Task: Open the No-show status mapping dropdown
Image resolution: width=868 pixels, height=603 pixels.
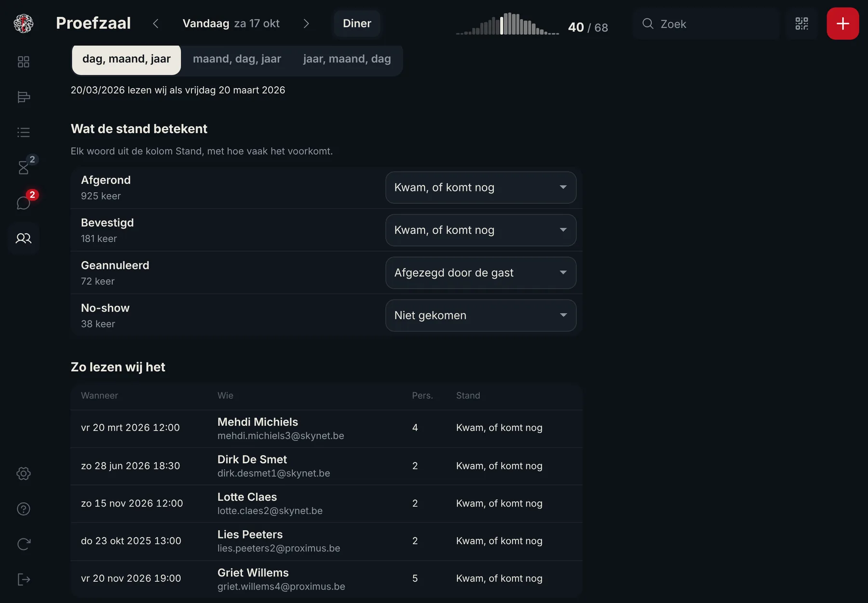Action: pos(481,315)
